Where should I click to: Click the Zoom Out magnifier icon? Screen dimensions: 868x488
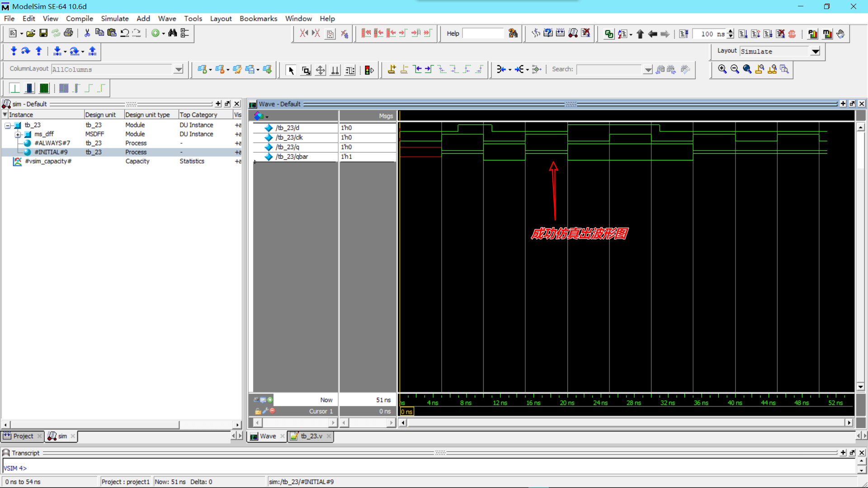(x=735, y=69)
